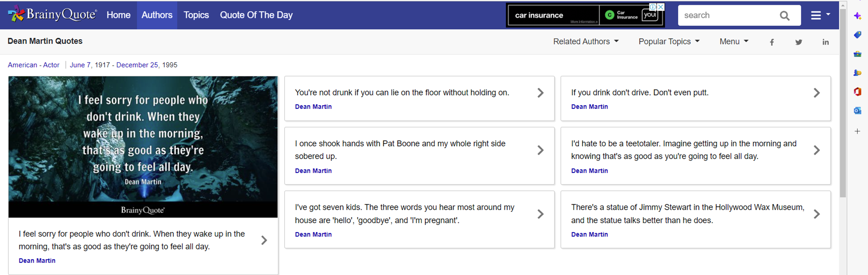Open Quote Of The Day tab

click(256, 15)
